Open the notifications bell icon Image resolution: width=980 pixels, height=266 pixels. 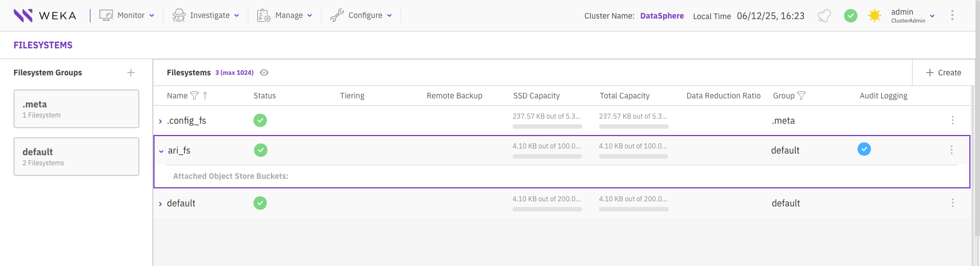point(824,16)
